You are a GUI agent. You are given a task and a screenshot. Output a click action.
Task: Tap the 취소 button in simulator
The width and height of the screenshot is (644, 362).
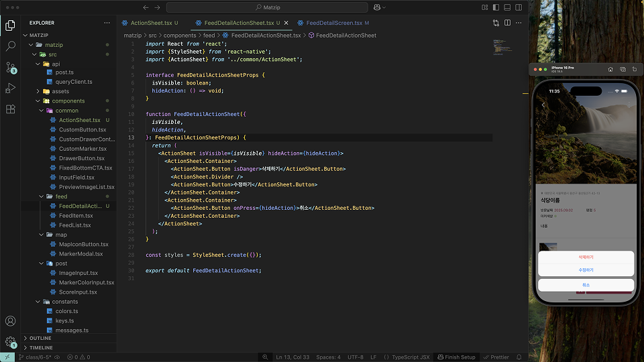tap(586, 285)
